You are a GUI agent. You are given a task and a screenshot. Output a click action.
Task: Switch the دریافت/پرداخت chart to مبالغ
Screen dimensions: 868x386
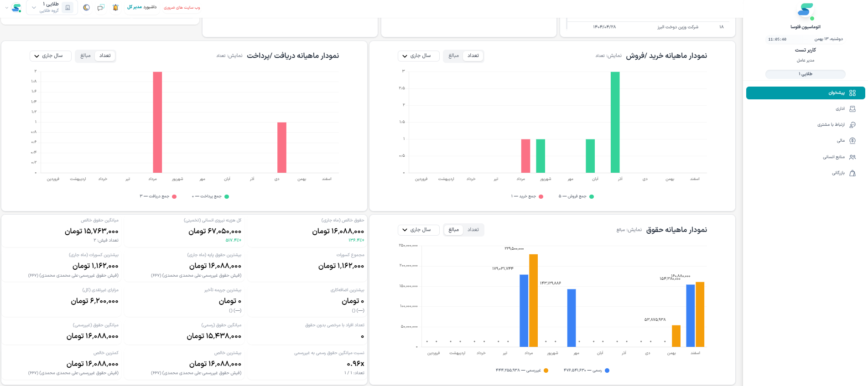click(x=85, y=56)
